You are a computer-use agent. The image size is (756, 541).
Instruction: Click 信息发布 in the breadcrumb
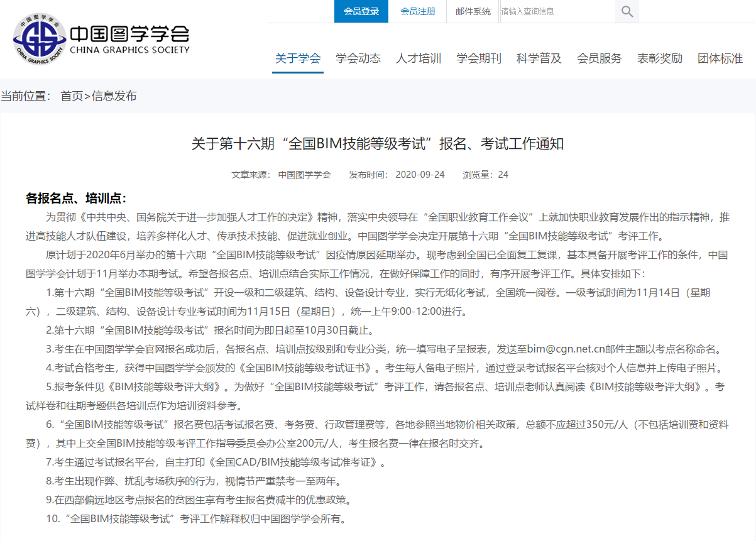tap(114, 96)
